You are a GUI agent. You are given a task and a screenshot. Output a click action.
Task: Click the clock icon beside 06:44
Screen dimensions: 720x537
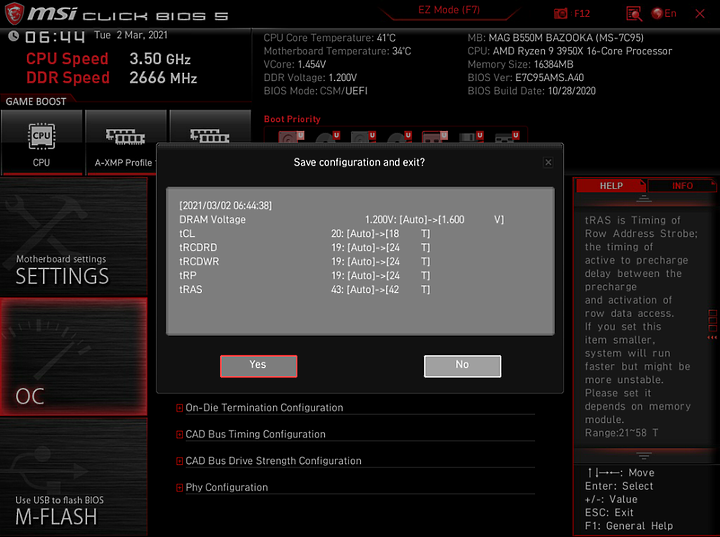[x=13, y=36]
